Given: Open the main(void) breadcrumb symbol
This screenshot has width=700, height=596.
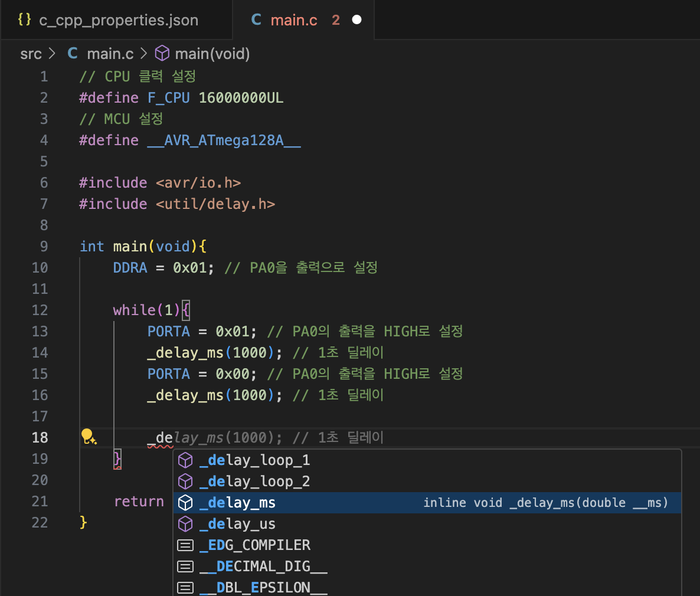Looking at the screenshot, I should (x=212, y=54).
